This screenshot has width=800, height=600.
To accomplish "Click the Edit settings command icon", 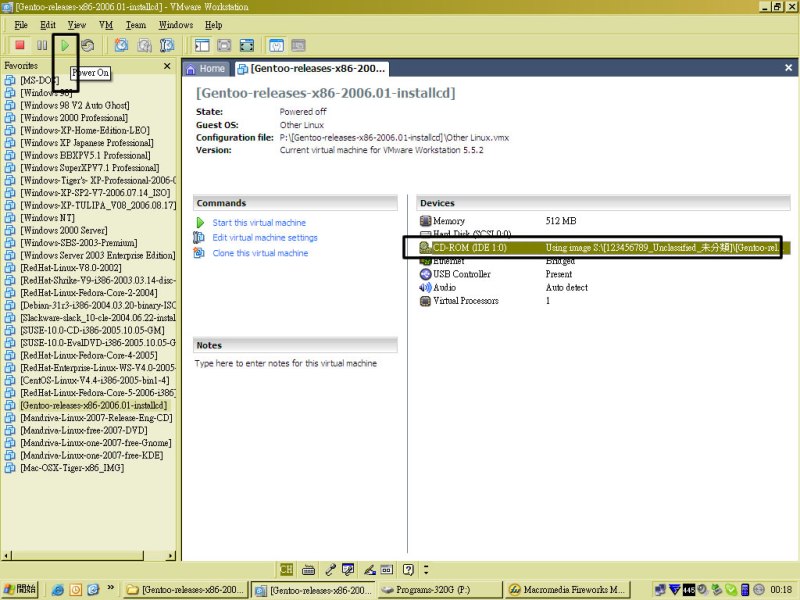I will pyautogui.click(x=199, y=237).
